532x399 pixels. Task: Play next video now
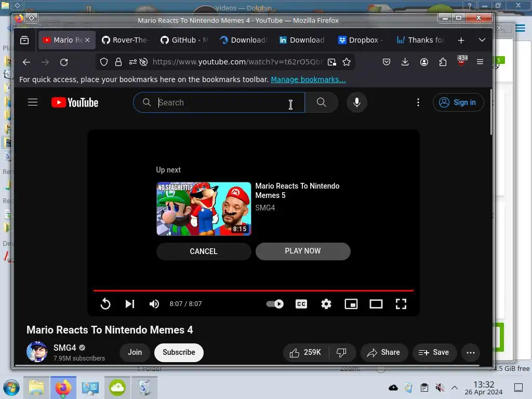(303, 251)
